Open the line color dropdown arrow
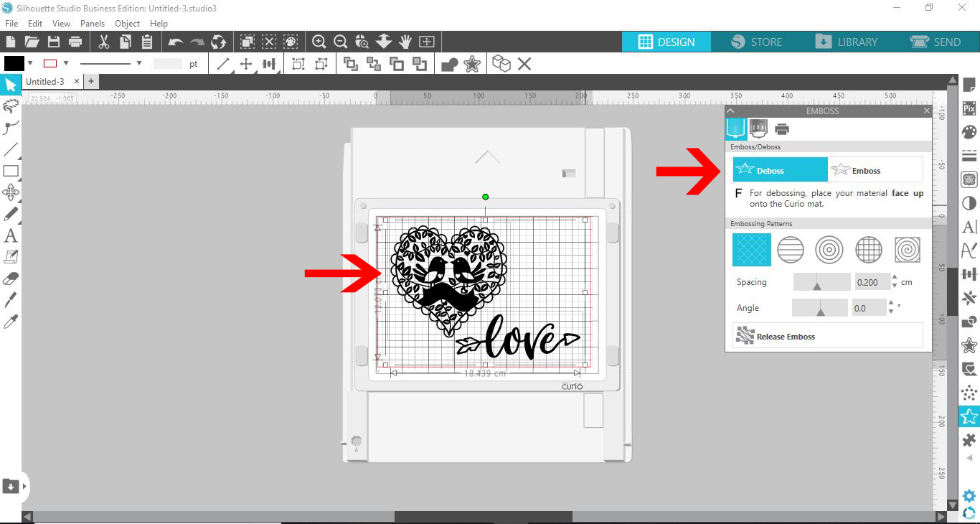 (66, 63)
